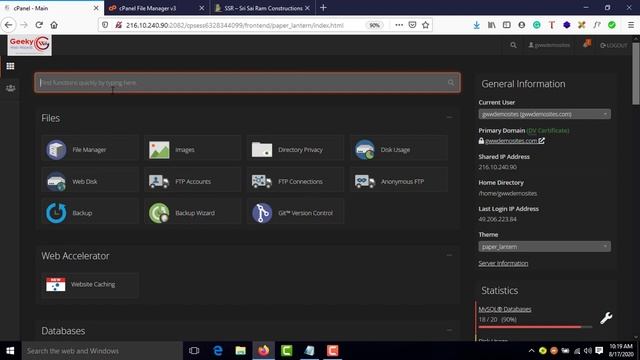Image resolution: width=640 pixels, height=360 pixels.
Task: Open a new browser tab
Action: 323,8
